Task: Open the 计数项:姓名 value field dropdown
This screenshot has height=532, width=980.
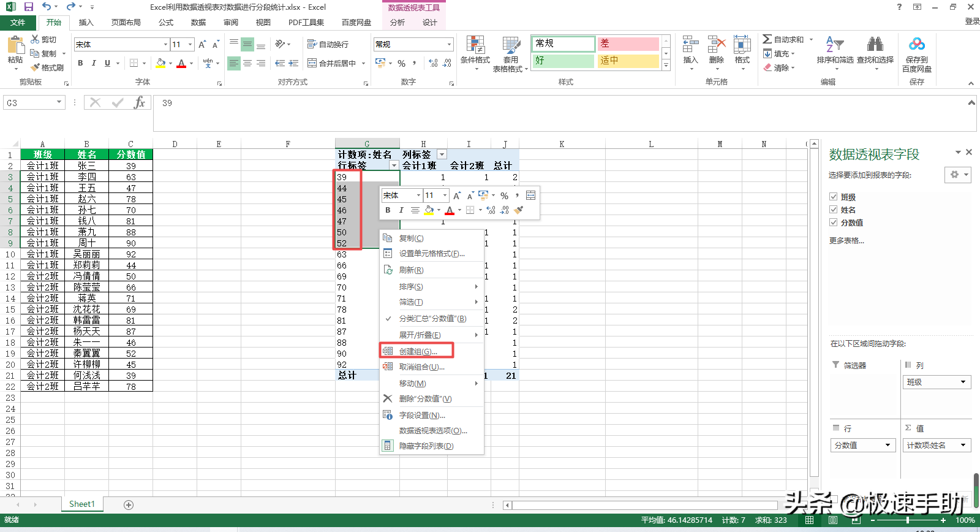Action: [x=963, y=445]
